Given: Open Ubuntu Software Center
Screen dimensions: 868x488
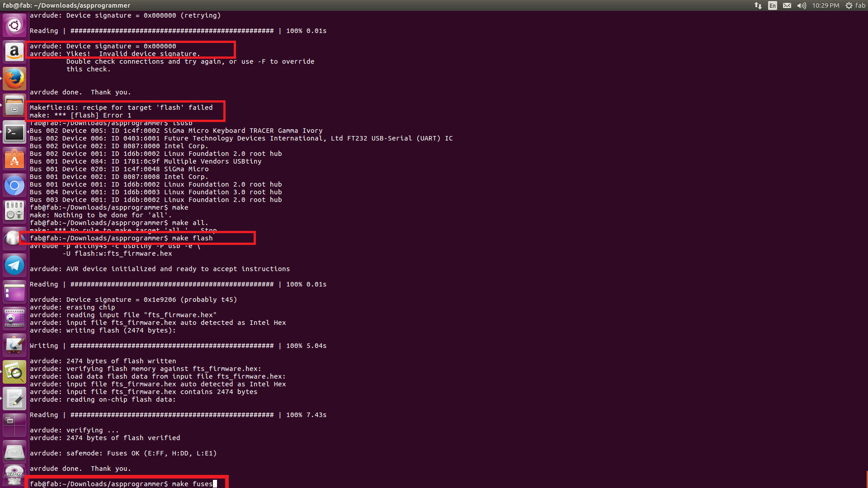Looking at the screenshot, I should pos(14,159).
